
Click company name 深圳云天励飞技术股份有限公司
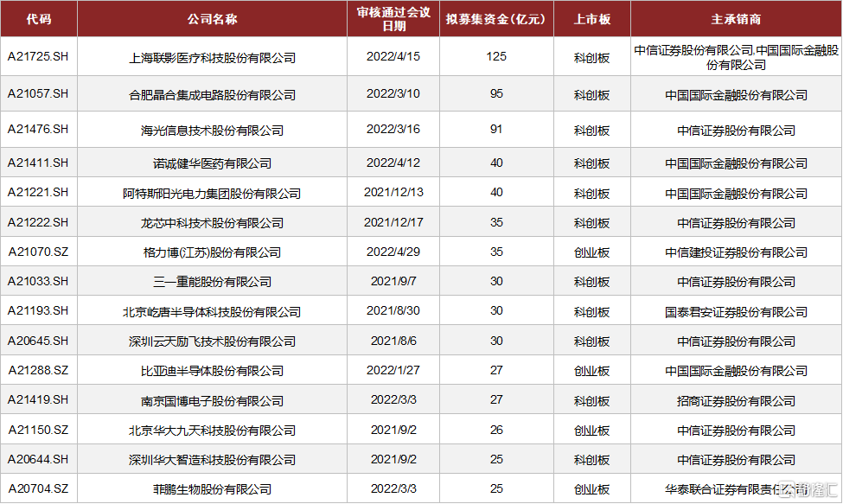(213, 341)
